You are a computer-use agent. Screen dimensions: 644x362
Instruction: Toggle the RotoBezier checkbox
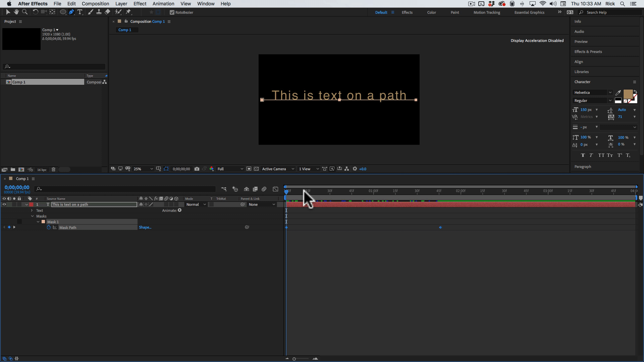coord(172,12)
